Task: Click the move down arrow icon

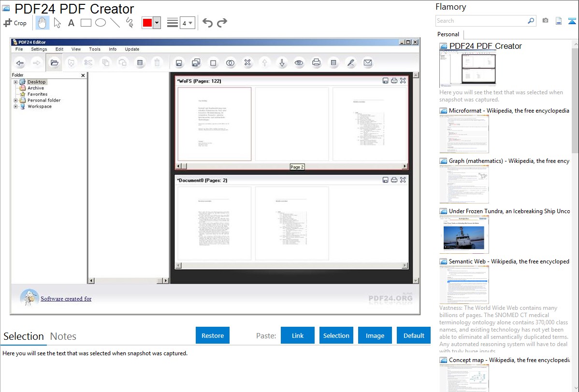Action: pyautogui.click(x=282, y=63)
